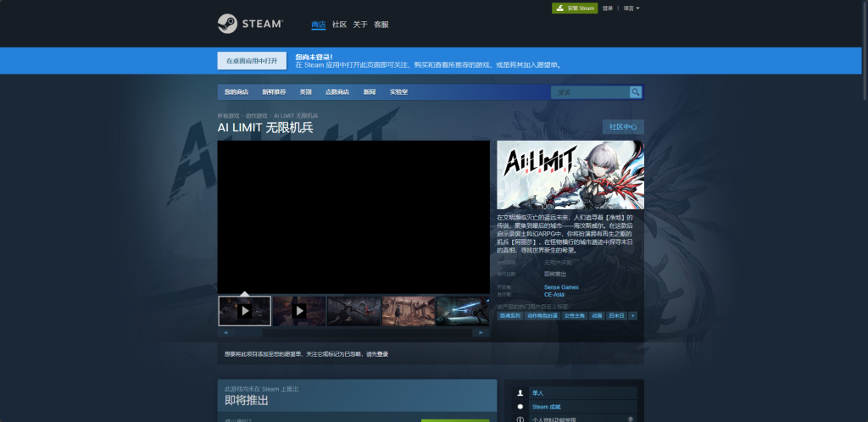868x422 pixels.
Task: Click the 动作角色扮演 tag
Action: tap(542, 316)
